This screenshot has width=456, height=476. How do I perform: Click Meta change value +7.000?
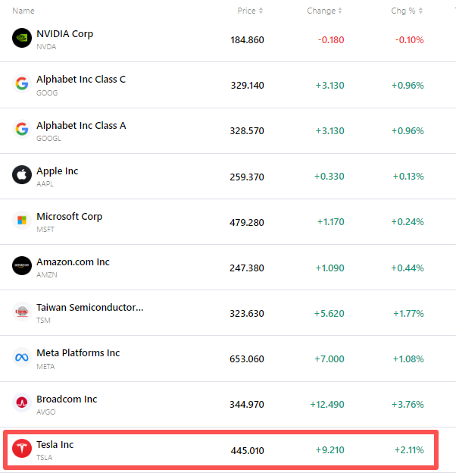tap(330, 359)
